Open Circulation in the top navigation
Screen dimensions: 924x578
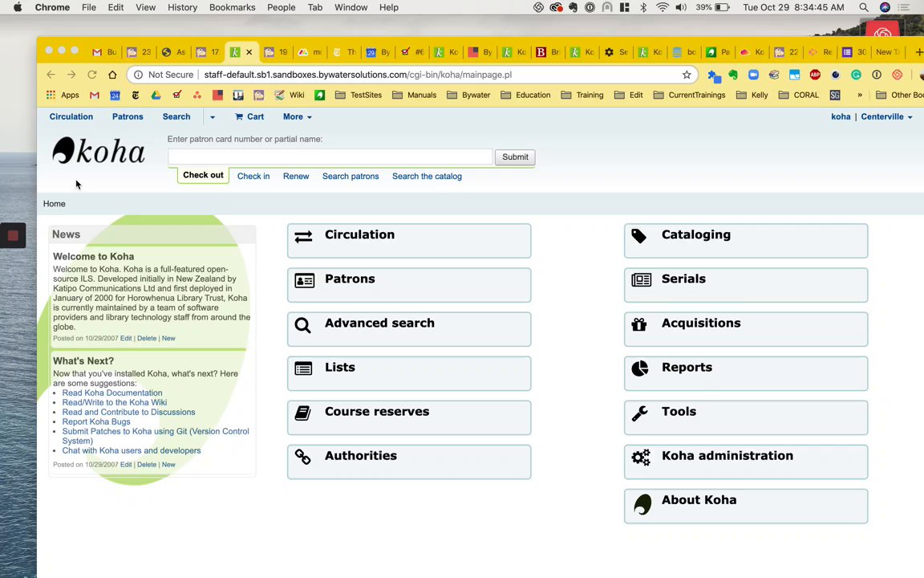(71, 116)
